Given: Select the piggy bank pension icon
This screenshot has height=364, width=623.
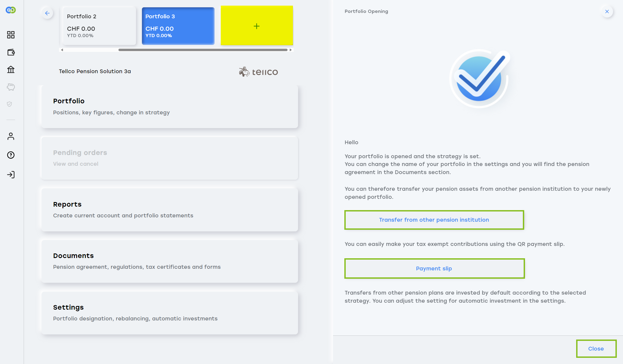Looking at the screenshot, I should [x=11, y=87].
